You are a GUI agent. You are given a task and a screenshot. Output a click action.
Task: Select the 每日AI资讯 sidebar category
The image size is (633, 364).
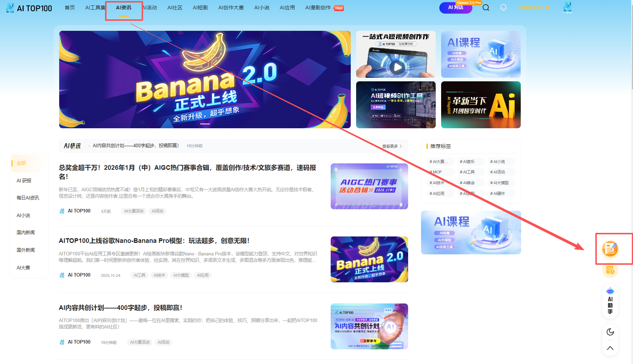click(x=28, y=198)
